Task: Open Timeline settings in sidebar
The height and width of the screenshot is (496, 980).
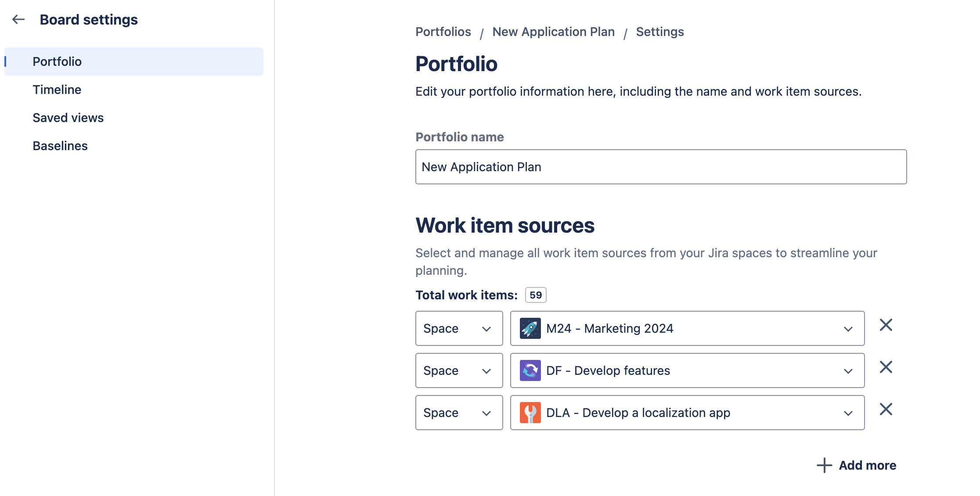Action: (57, 90)
